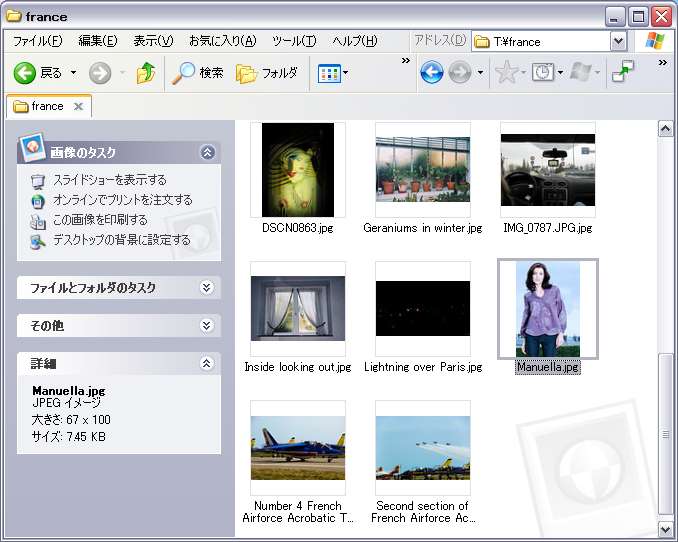The width and height of the screenshot is (678, 542).
Task: Click the green Back arrow button
Action: pos(25,73)
